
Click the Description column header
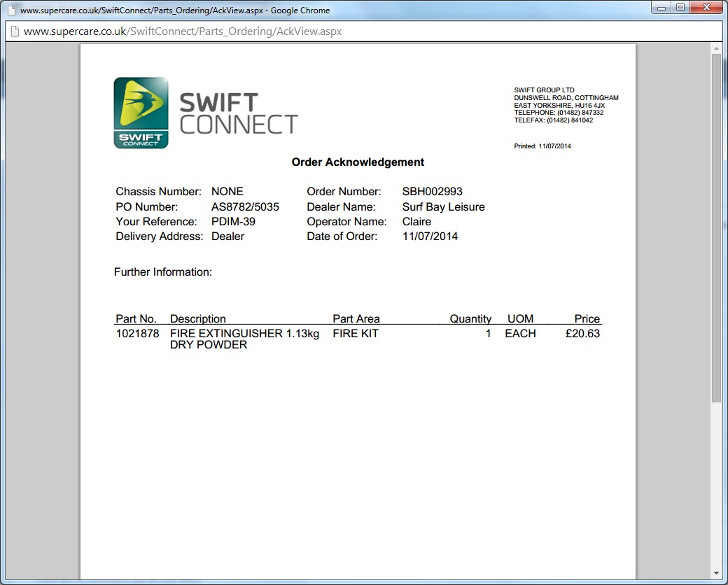(198, 318)
